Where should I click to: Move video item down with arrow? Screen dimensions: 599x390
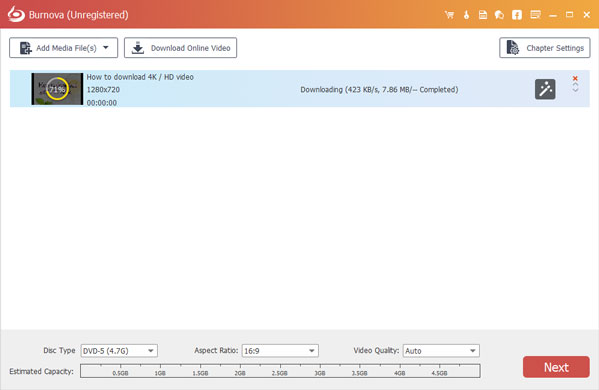(x=575, y=90)
